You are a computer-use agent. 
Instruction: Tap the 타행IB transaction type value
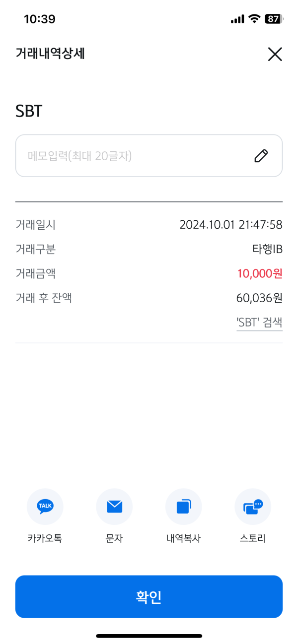(x=267, y=249)
